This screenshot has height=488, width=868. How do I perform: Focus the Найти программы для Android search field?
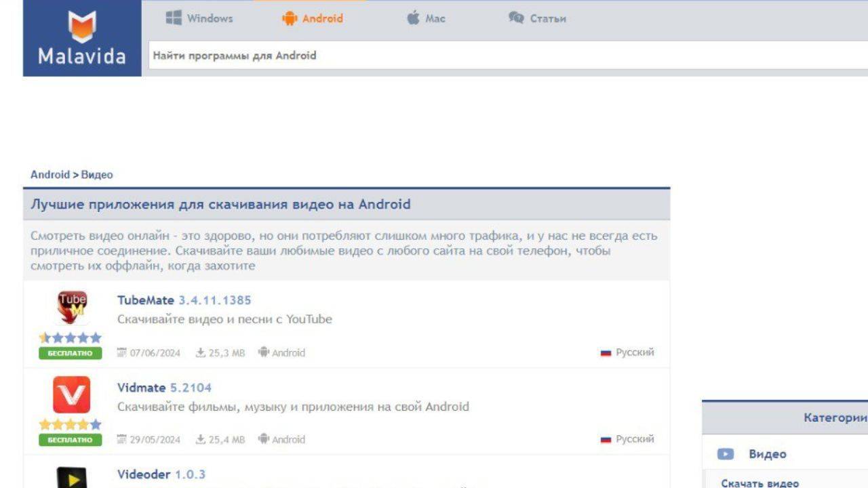[508, 56]
